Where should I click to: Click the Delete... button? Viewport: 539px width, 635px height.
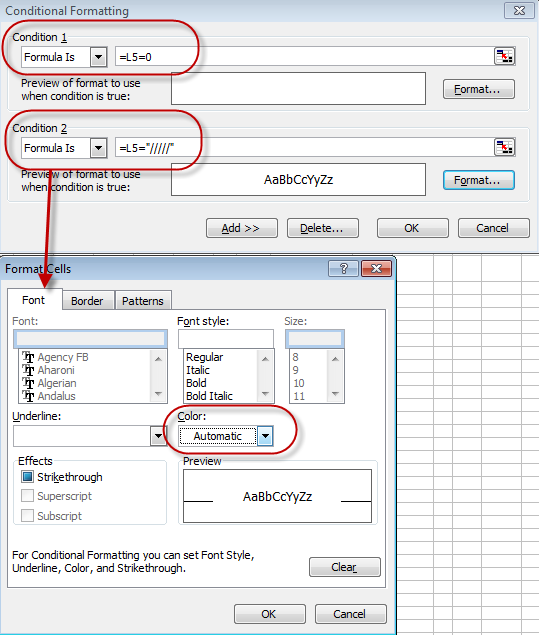point(323,228)
